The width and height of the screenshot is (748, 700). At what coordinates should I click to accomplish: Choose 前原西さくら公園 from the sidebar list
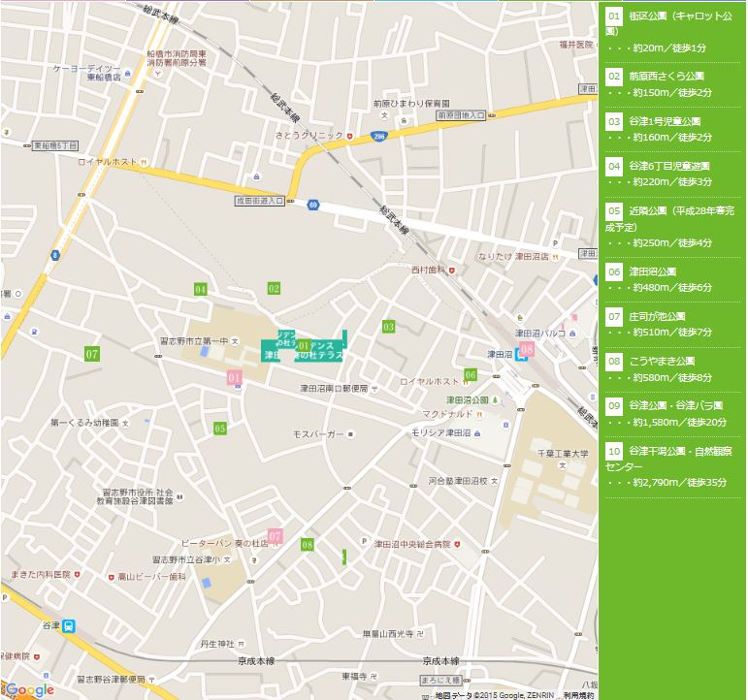click(x=666, y=76)
